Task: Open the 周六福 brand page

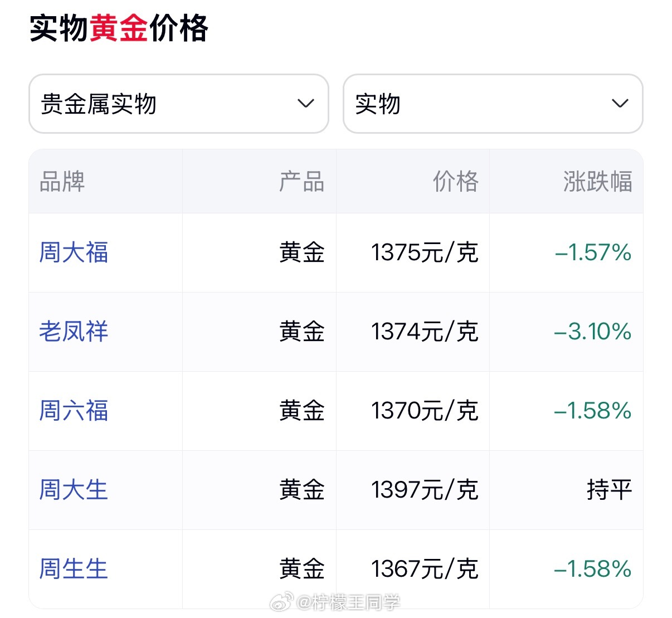Action: point(74,411)
